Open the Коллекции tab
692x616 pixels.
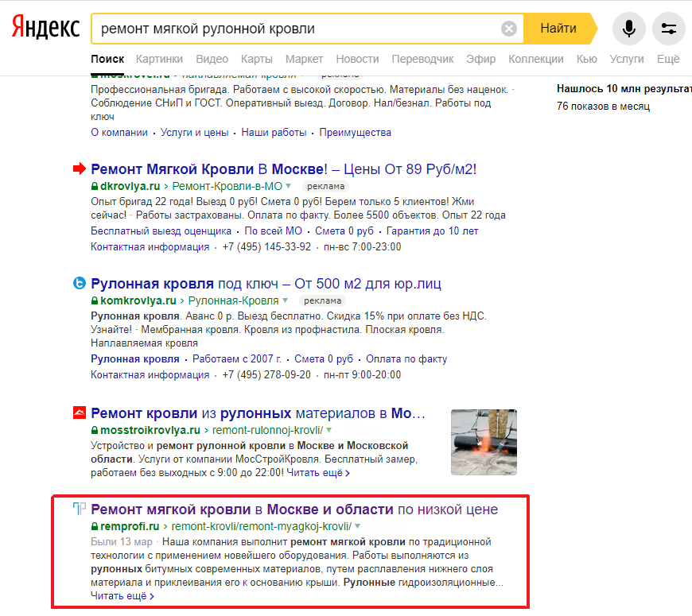coord(536,59)
